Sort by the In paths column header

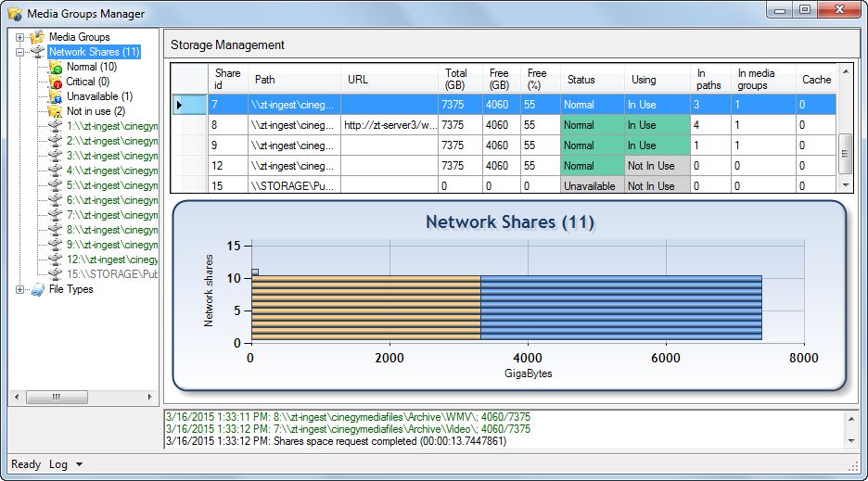tap(710, 79)
